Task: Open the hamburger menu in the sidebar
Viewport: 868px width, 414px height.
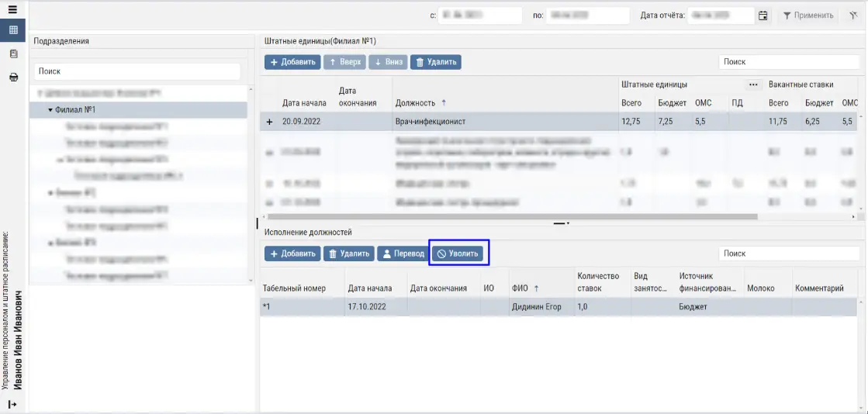Action: 12,10
